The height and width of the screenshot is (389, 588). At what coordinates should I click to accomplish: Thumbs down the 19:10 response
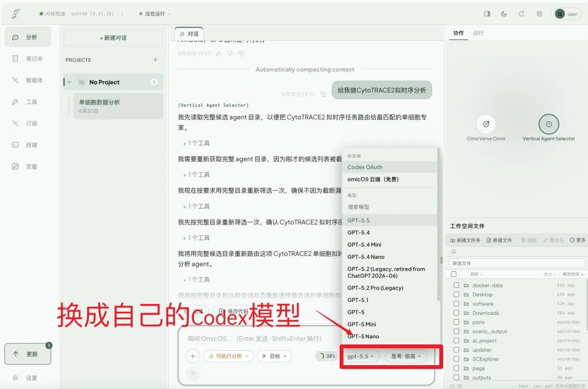[230, 53]
